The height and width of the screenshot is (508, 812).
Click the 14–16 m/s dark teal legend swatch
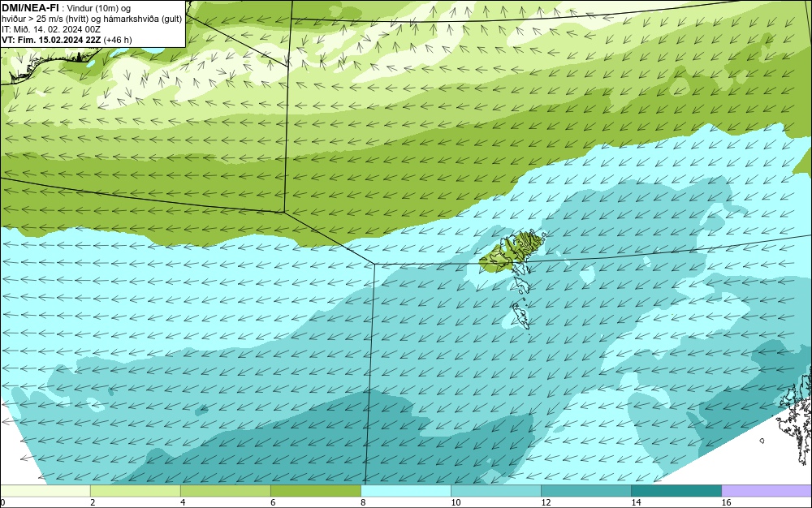tap(676, 490)
